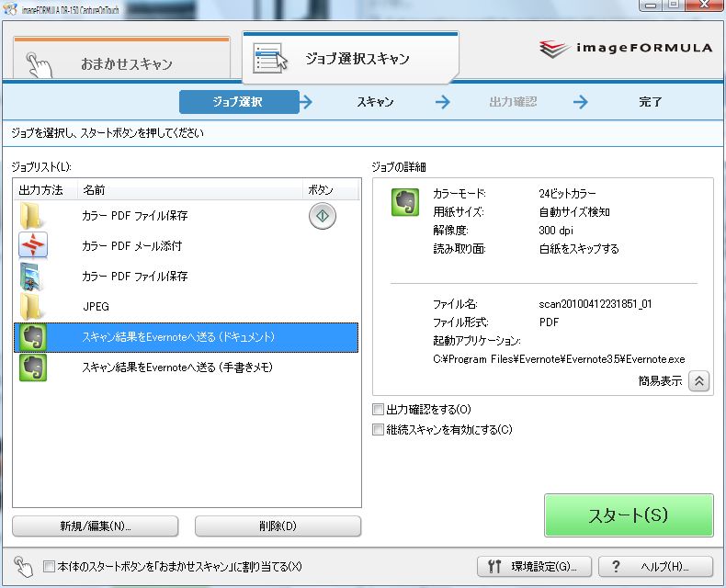Click the hand pointer icon on おまかせスキャン tab
Screen dimensions: 726x588
point(39,64)
